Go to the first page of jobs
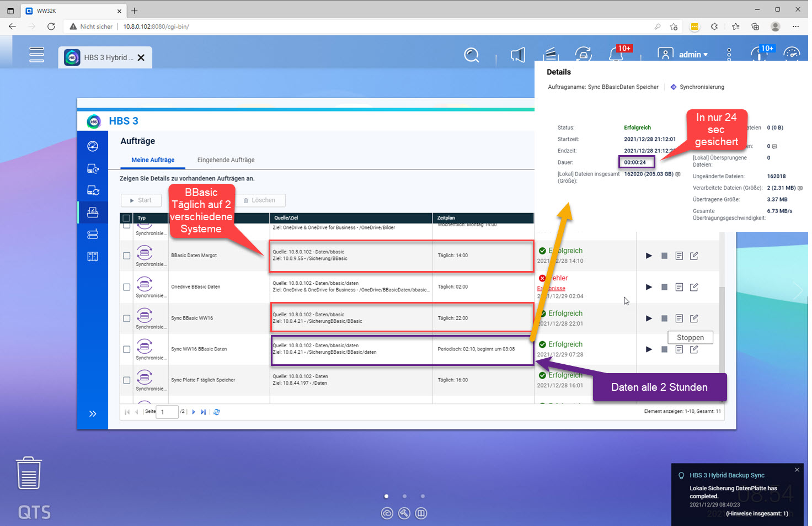 [127, 412]
